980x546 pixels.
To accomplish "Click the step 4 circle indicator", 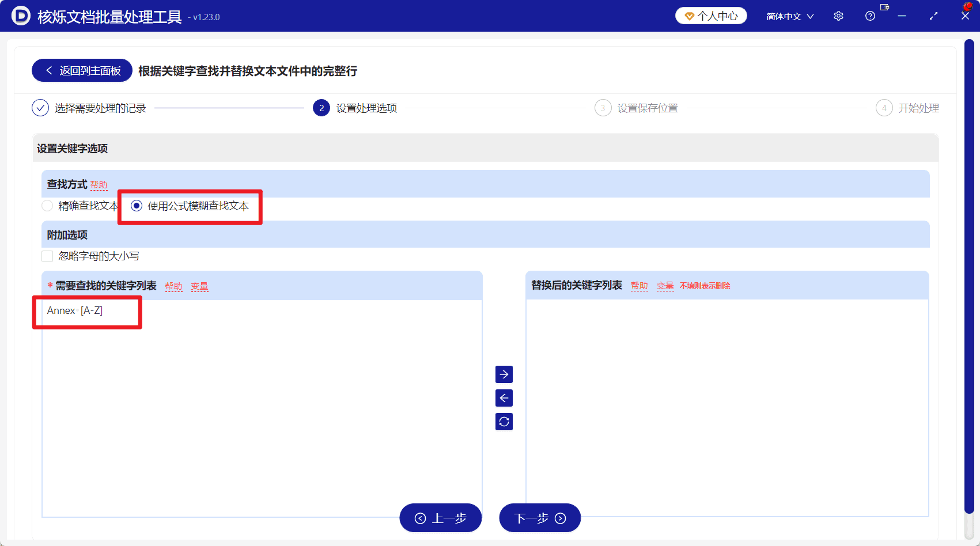I will (884, 108).
